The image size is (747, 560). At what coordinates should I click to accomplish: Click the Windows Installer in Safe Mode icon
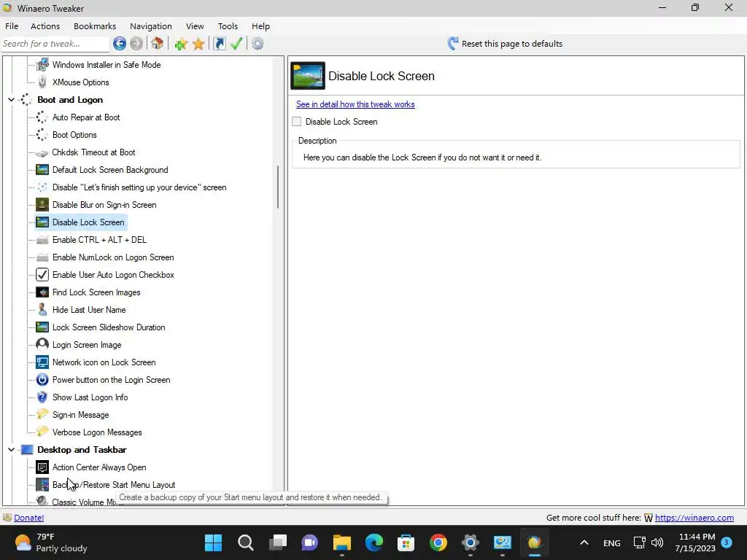(42, 65)
